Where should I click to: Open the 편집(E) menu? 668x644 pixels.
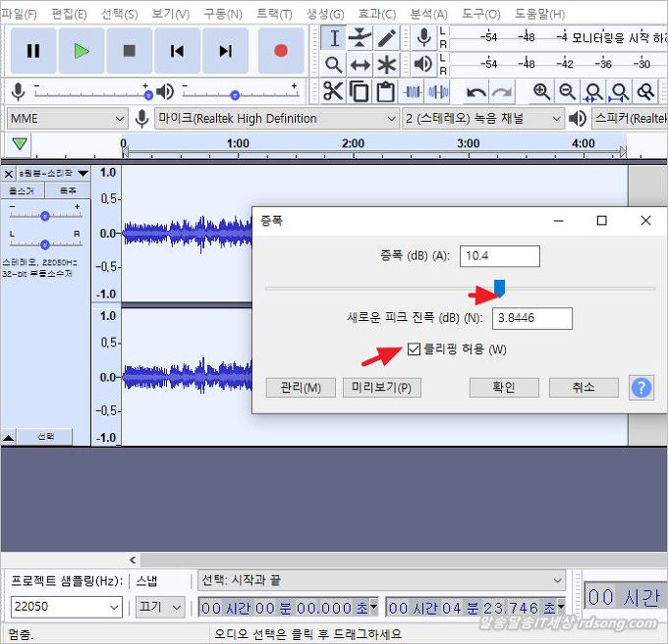point(69,14)
